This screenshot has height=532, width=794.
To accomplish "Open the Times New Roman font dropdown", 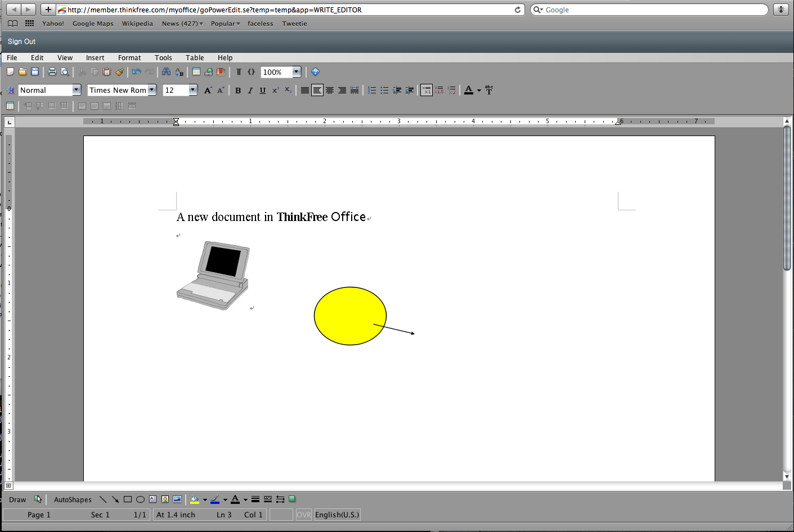I will [x=152, y=90].
